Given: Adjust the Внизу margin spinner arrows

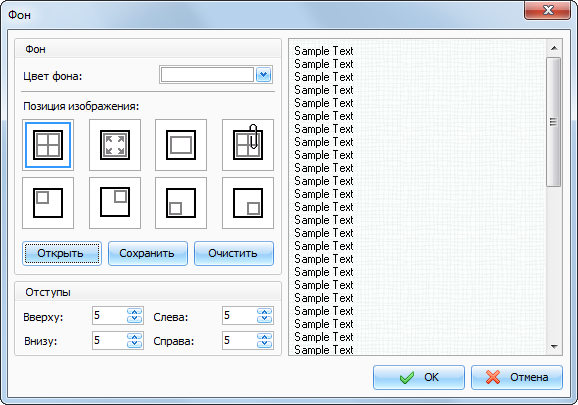Looking at the screenshot, I should click(x=135, y=340).
